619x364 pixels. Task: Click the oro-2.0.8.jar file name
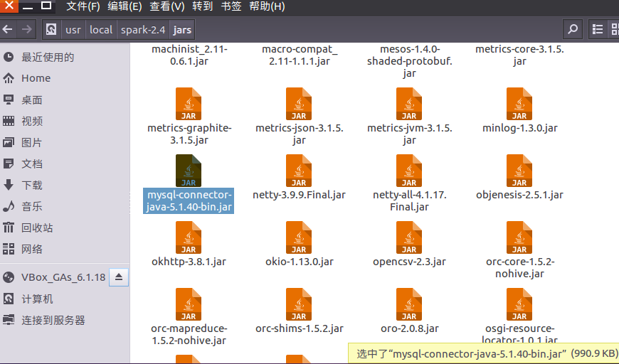coord(409,328)
